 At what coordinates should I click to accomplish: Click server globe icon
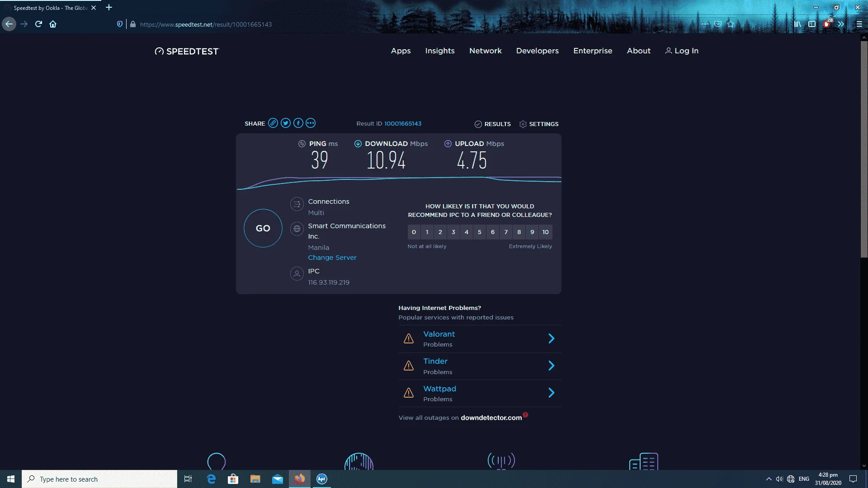coord(297,229)
